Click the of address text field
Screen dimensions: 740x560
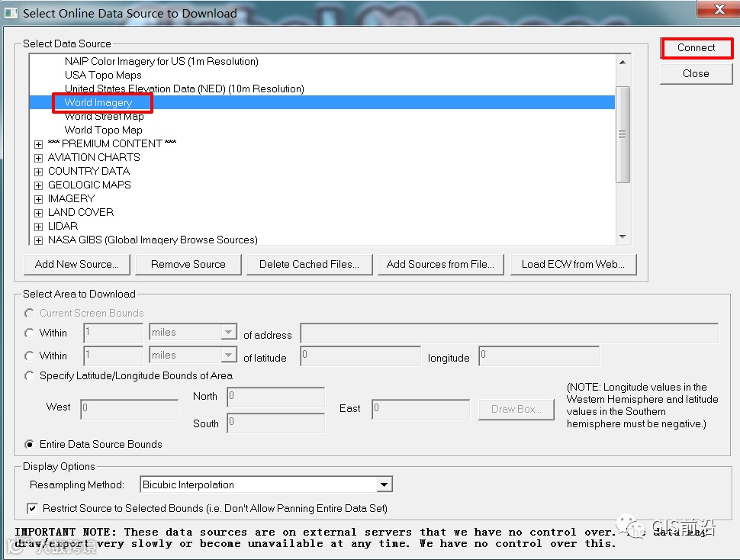(509, 333)
